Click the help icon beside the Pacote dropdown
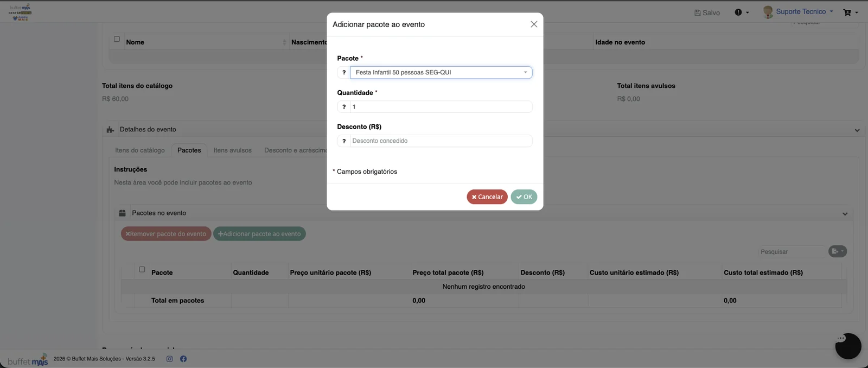The height and width of the screenshot is (368, 868). click(x=344, y=73)
